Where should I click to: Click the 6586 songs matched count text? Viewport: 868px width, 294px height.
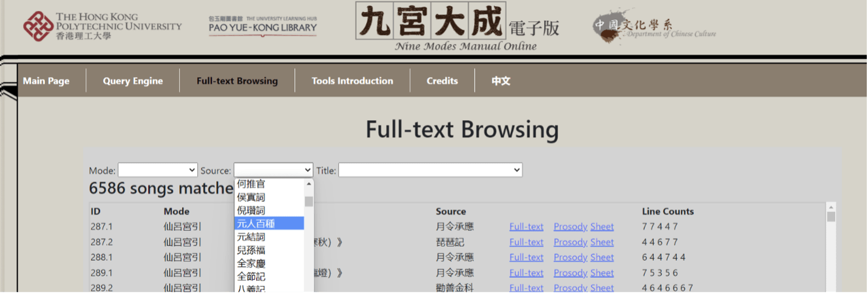pos(161,189)
